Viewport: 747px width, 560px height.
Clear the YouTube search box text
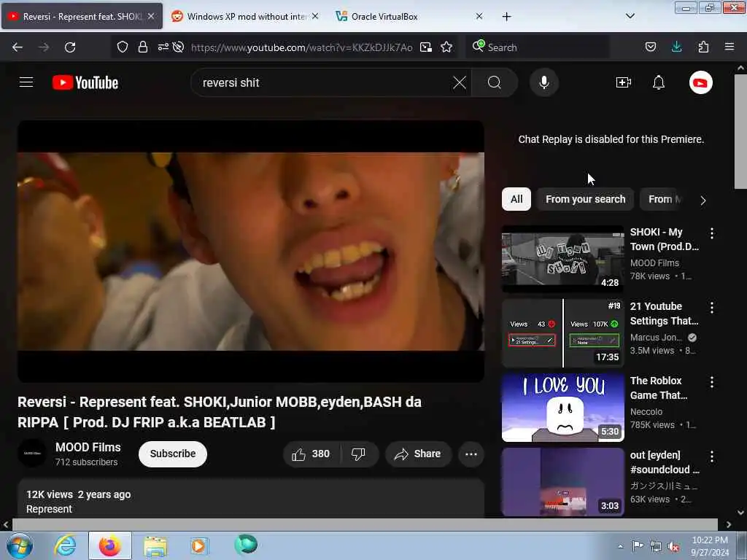point(460,82)
